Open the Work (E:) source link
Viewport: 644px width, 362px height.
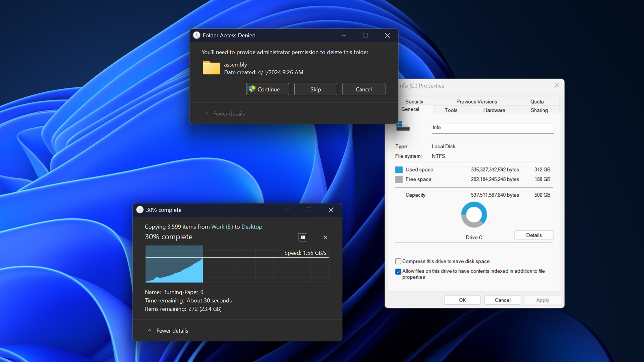222,227
